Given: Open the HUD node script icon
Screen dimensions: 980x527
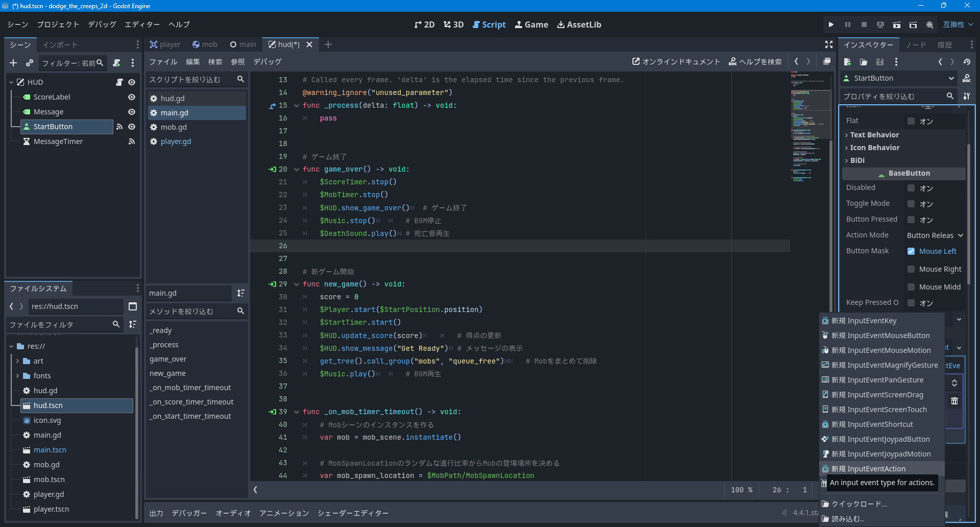Looking at the screenshot, I should click(119, 82).
